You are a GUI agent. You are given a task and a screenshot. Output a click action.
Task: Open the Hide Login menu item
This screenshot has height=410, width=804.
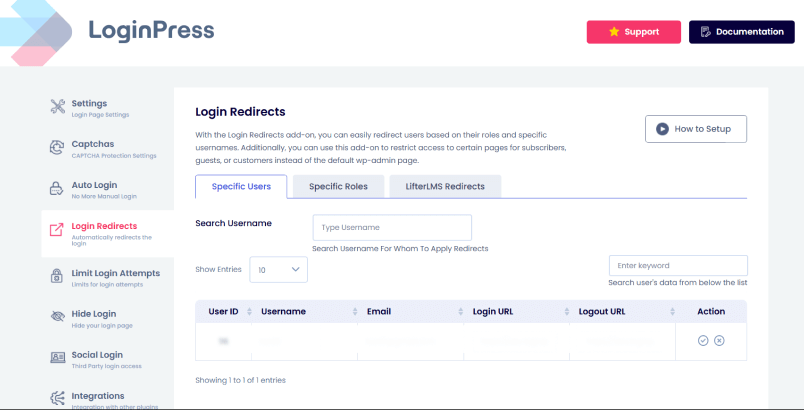(x=108, y=318)
